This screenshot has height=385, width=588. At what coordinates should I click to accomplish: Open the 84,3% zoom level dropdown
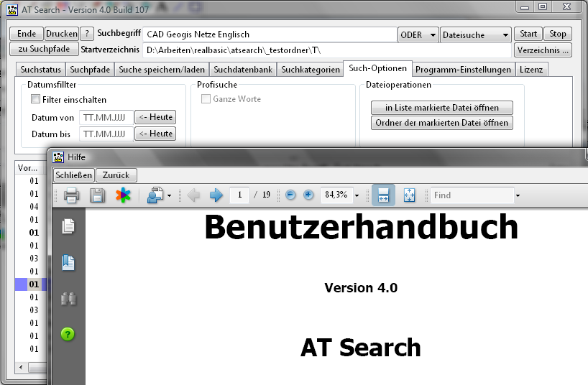point(357,195)
